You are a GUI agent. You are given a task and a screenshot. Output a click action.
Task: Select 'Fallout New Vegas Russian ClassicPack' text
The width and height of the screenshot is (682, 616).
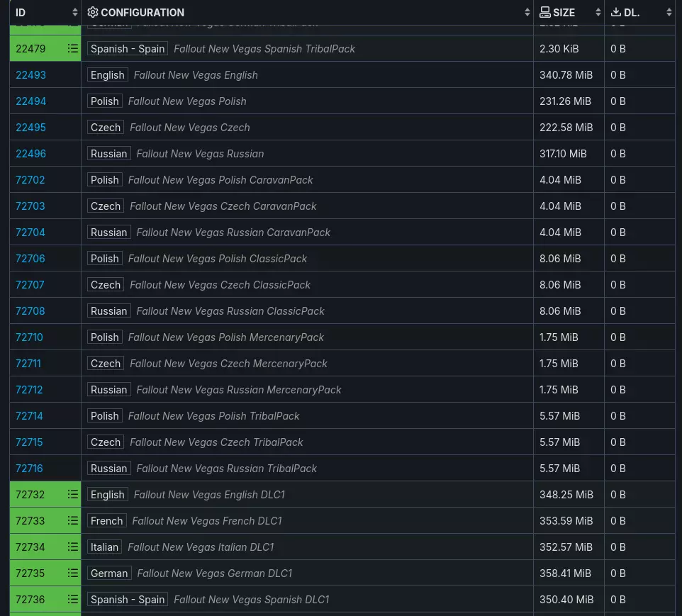230,311
